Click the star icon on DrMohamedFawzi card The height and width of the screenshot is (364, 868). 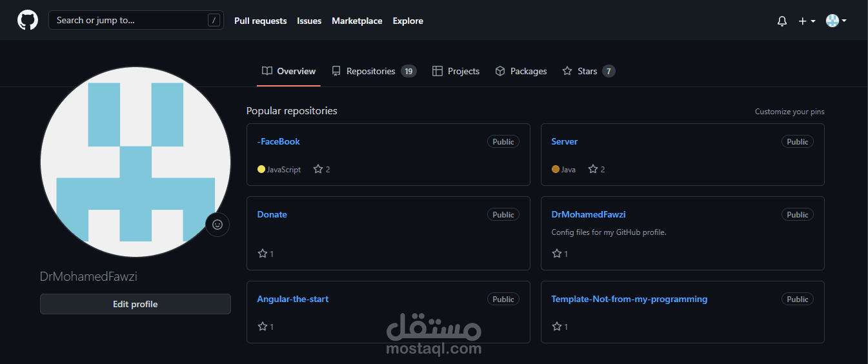(x=557, y=254)
